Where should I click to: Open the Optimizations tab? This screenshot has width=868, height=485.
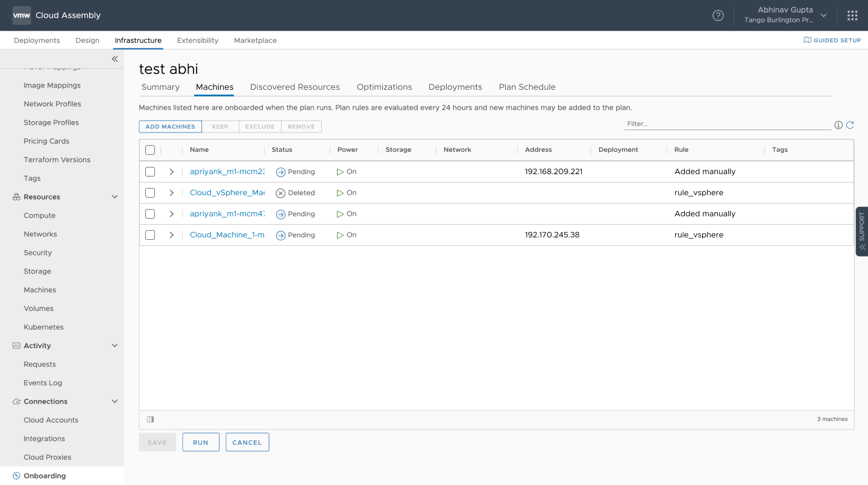click(x=385, y=87)
